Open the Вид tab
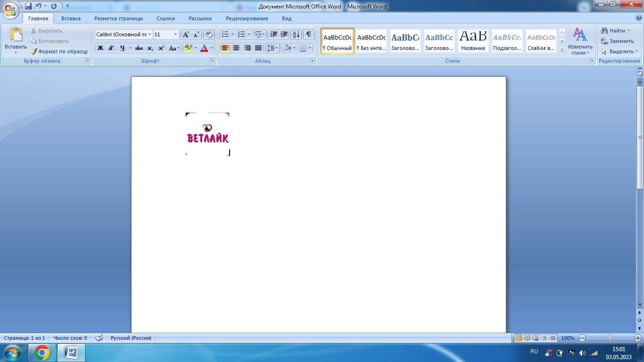Viewport: 644px width, 362px height. point(287,18)
